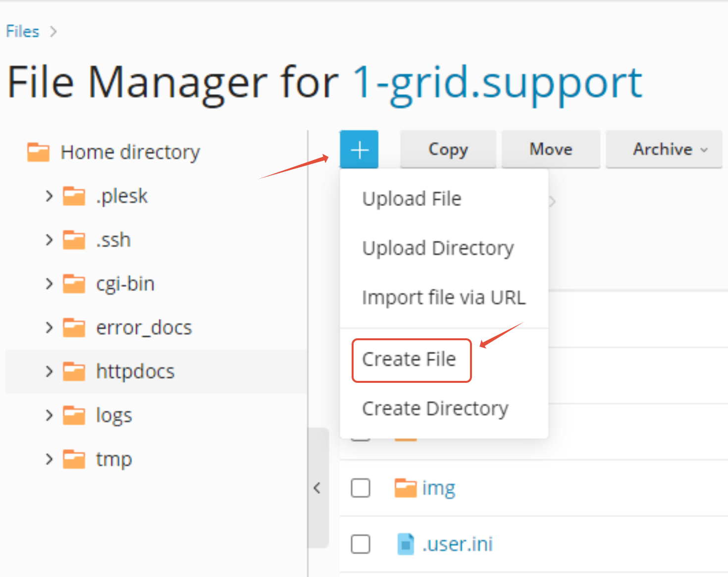Select .ssh label in the tree

[x=113, y=240]
